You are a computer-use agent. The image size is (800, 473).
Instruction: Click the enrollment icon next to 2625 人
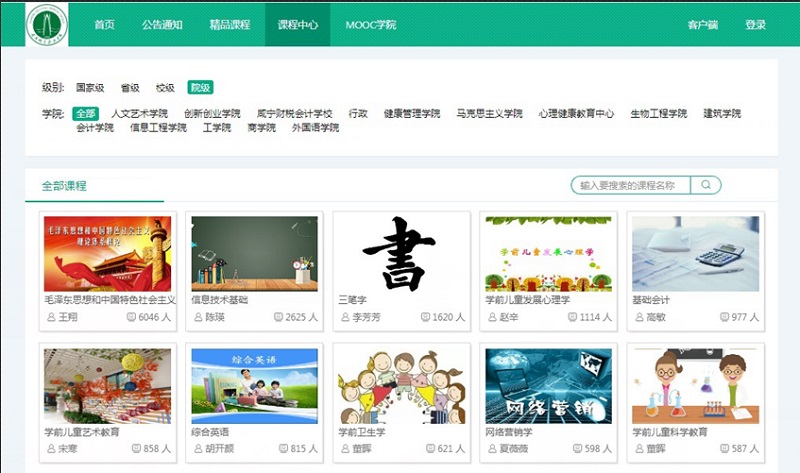tap(279, 318)
